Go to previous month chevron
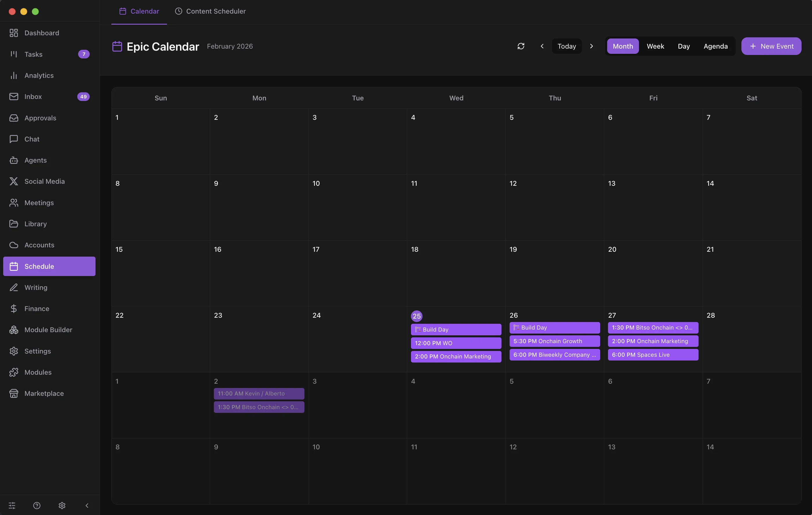This screenshot has height=515, width=812. (542, 46)
